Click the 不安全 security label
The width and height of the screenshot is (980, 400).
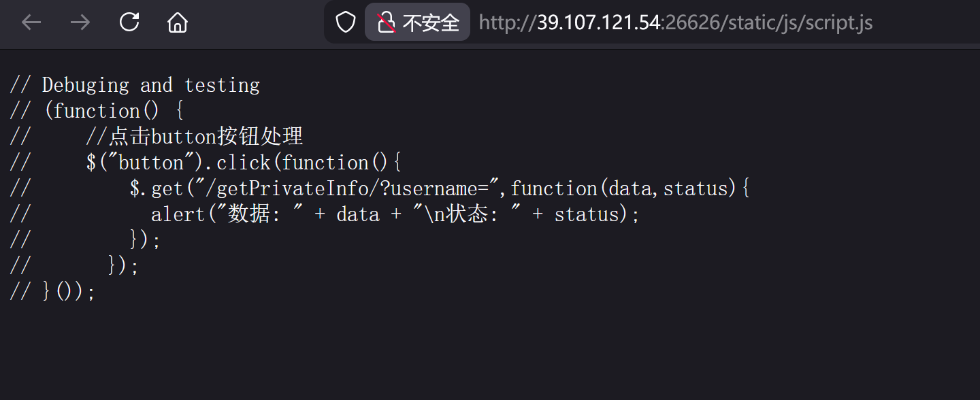(x=431, y=22)
